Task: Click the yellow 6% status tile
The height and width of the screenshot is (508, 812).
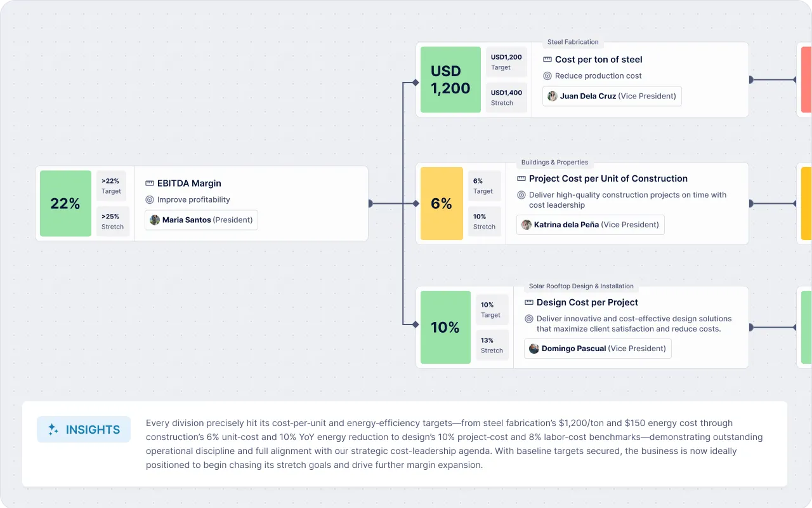Action: pyautogui.click(x=442, y=204)
